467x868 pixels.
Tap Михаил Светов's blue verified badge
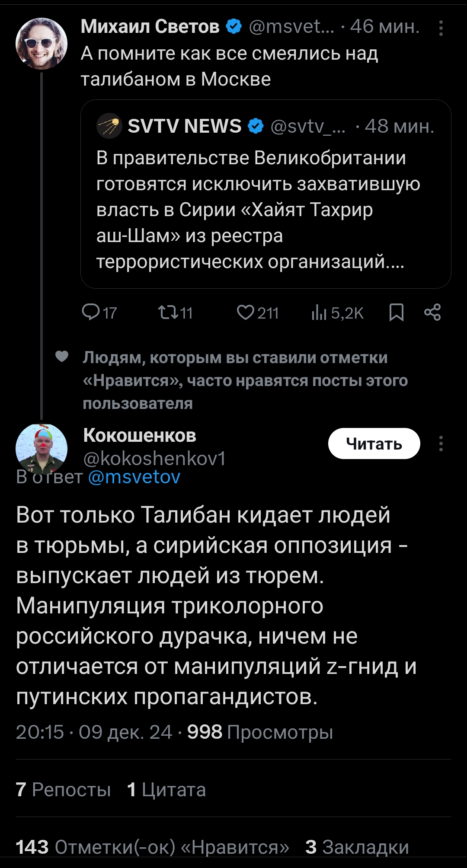point(234,27)
